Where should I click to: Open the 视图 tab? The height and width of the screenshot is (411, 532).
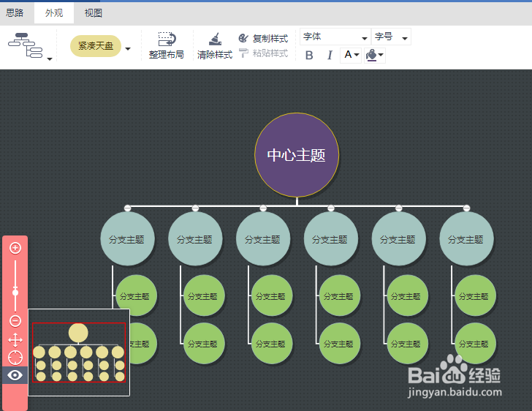[94, 13]
